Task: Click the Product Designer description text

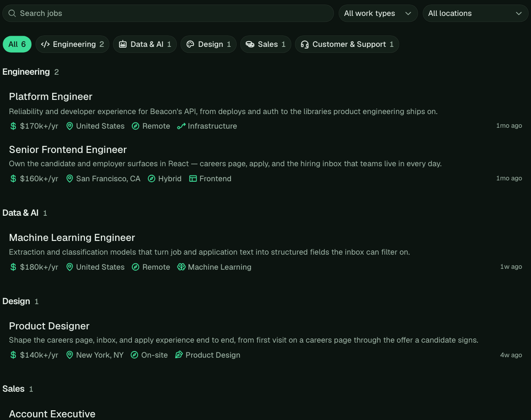Action: point(244,340)
